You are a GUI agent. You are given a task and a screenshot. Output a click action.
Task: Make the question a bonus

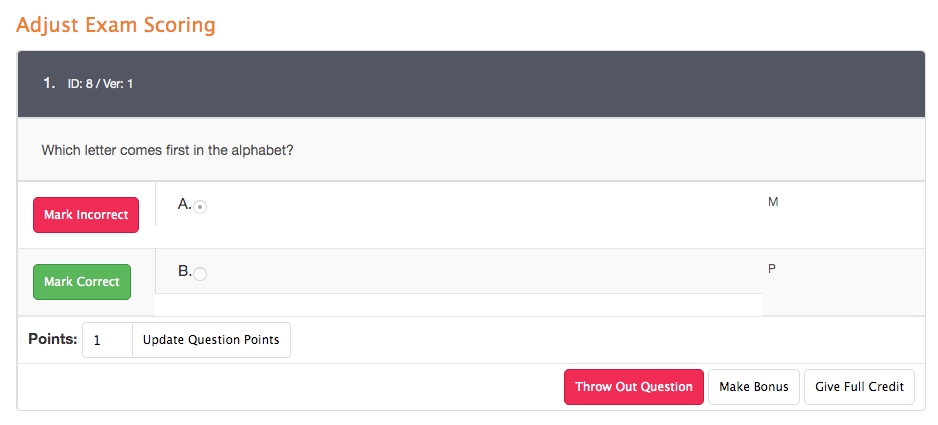pos(754,387)
